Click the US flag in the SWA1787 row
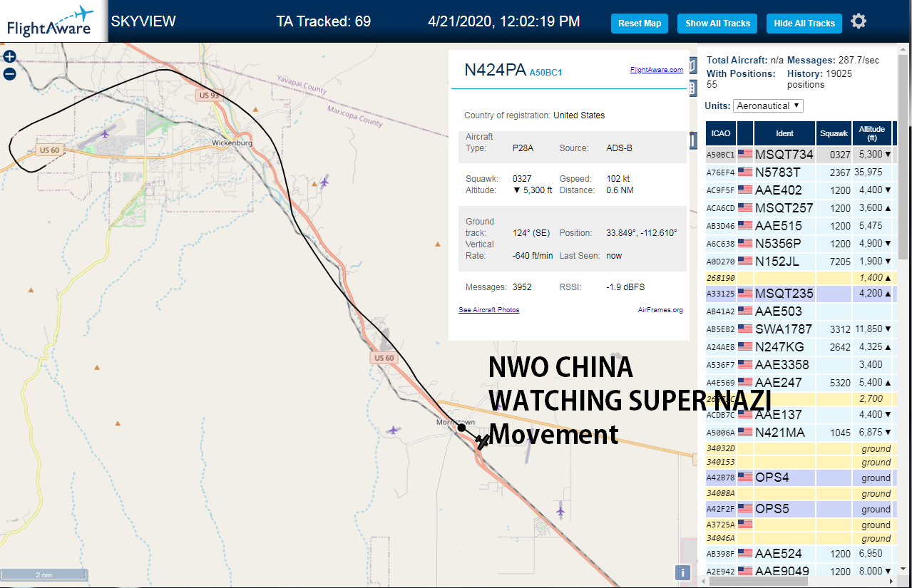The width and height of the screenshot is (912, 588). coord(745,329)
